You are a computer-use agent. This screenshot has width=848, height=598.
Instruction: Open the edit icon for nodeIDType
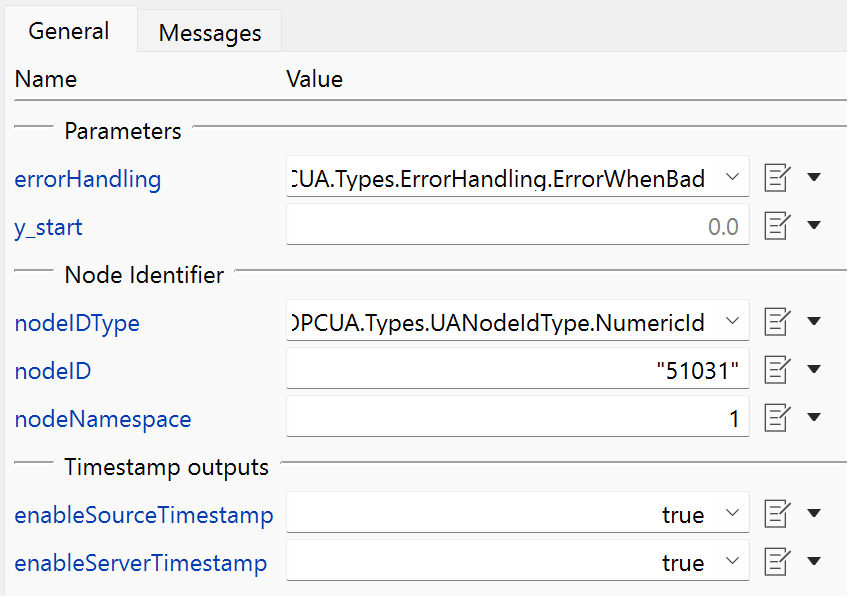pos(778,322)
